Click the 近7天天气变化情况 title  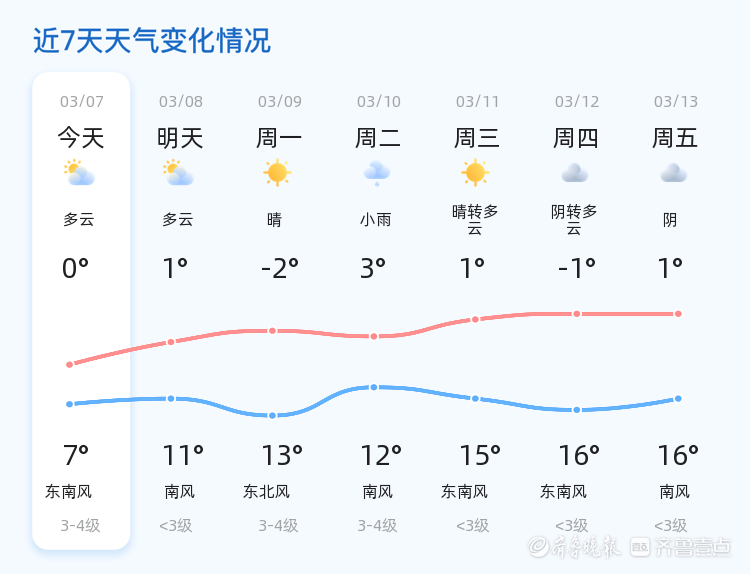point(152,41)
